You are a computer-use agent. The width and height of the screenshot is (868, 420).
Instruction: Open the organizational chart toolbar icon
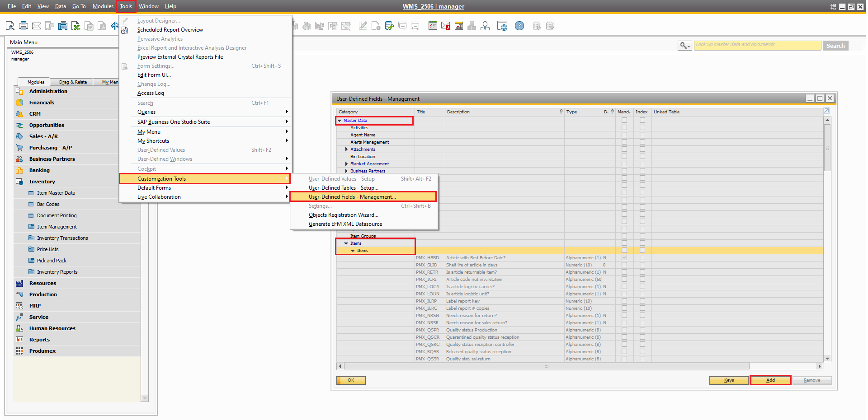[472, 26]
